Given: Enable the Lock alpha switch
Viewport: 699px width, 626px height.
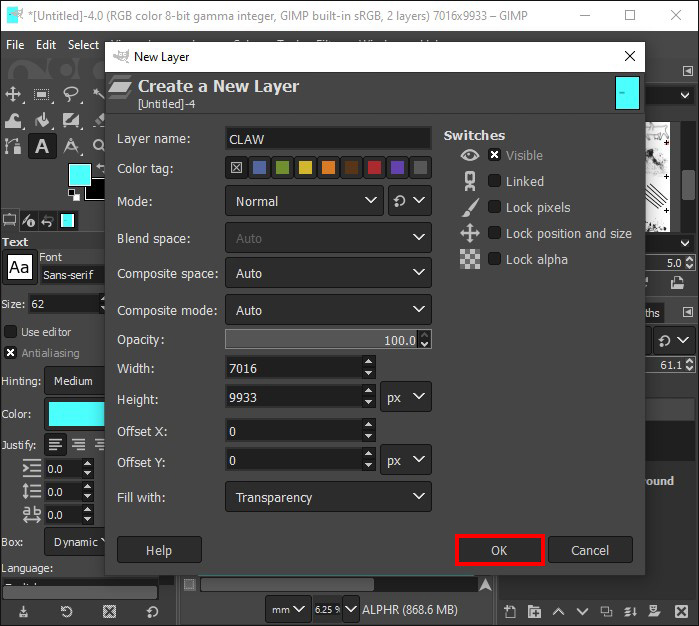Looking at the screenshot, I should pos(494,259).
